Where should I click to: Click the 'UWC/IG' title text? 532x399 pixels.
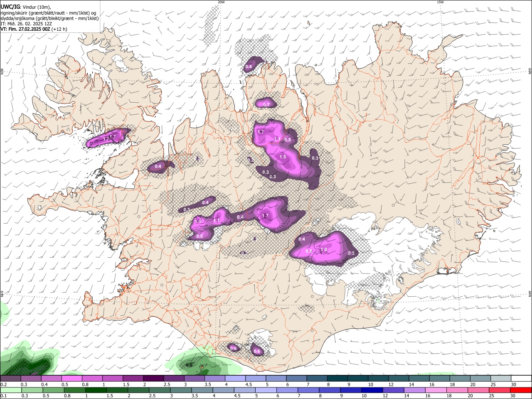10,7
